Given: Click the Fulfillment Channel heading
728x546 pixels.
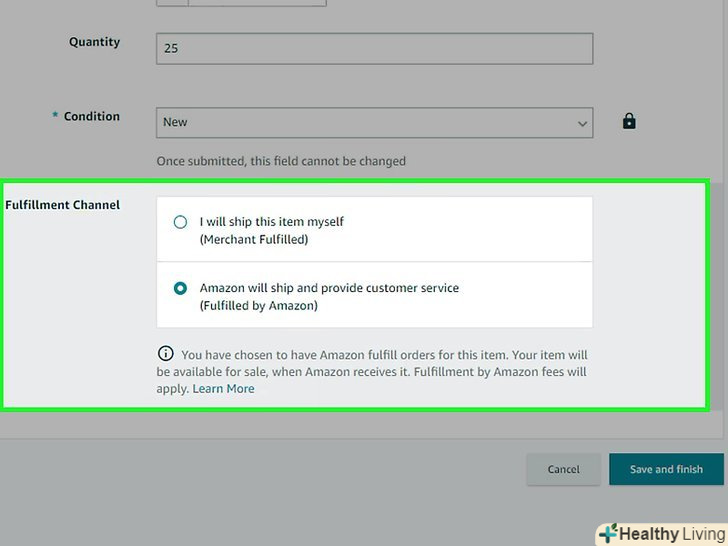Looking at the screenshot, I should [63, 205].
